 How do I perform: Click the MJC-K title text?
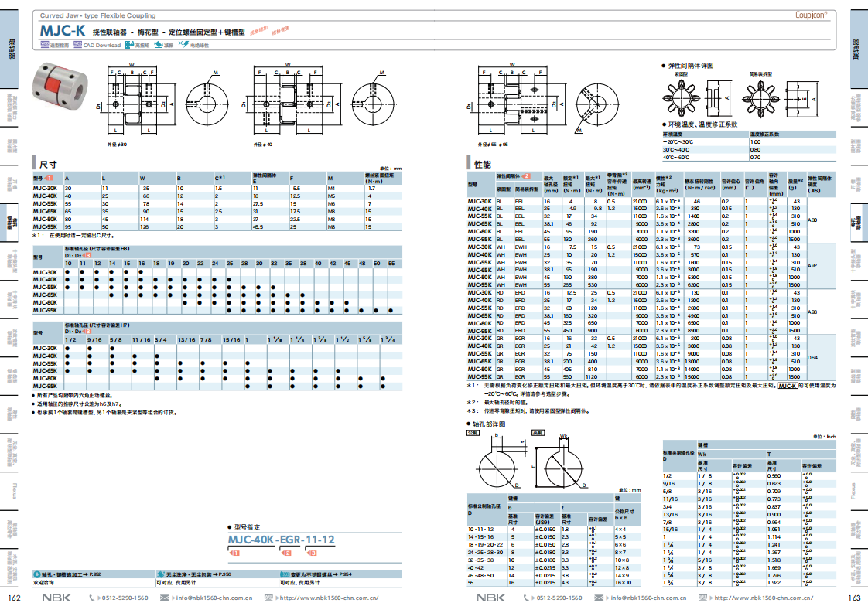63,30
